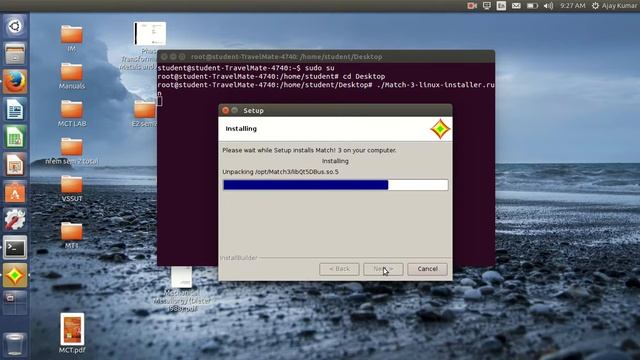Click the screen recorder indicator in top panel
640x360 pixels.
coord(472,6)
